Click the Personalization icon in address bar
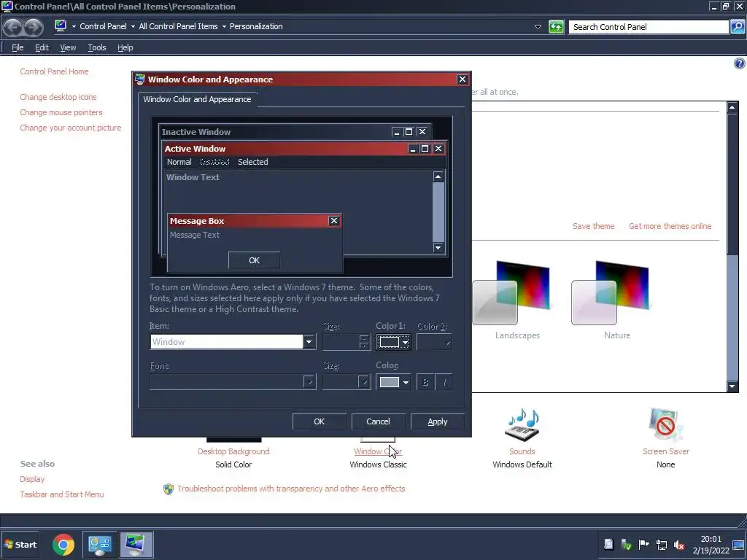 (x=61, y=26)
